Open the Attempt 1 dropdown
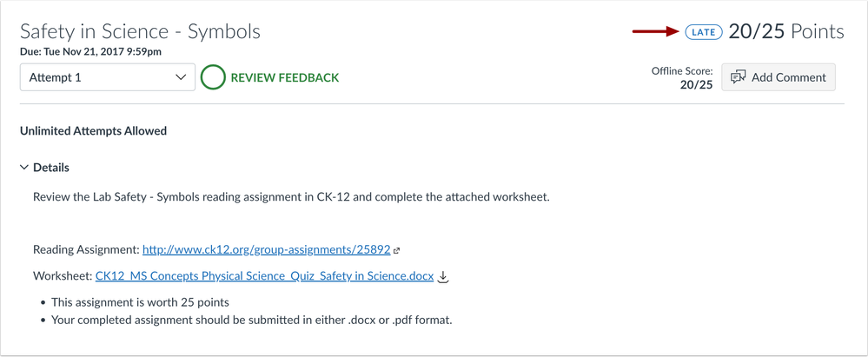This screenshot has height=357, width=868. [x=107, y=77]
